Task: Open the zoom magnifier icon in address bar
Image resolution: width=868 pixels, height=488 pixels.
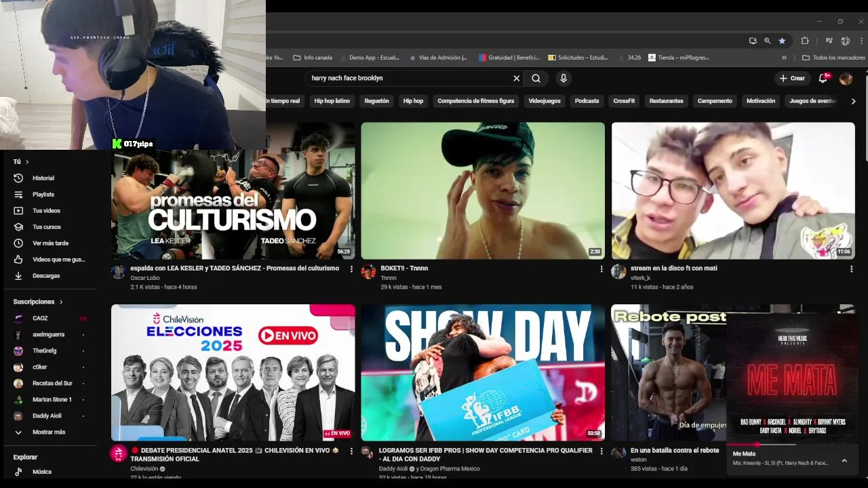Action: 767,41
